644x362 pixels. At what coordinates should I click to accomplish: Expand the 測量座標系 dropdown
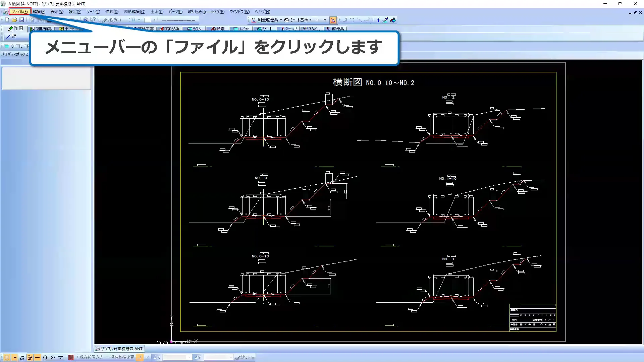[x=281, y=20]
